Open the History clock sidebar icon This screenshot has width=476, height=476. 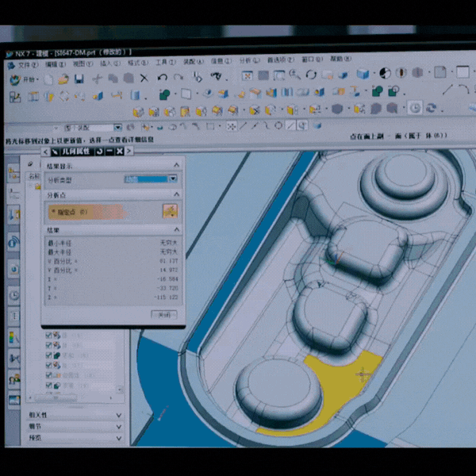[14, 295]
